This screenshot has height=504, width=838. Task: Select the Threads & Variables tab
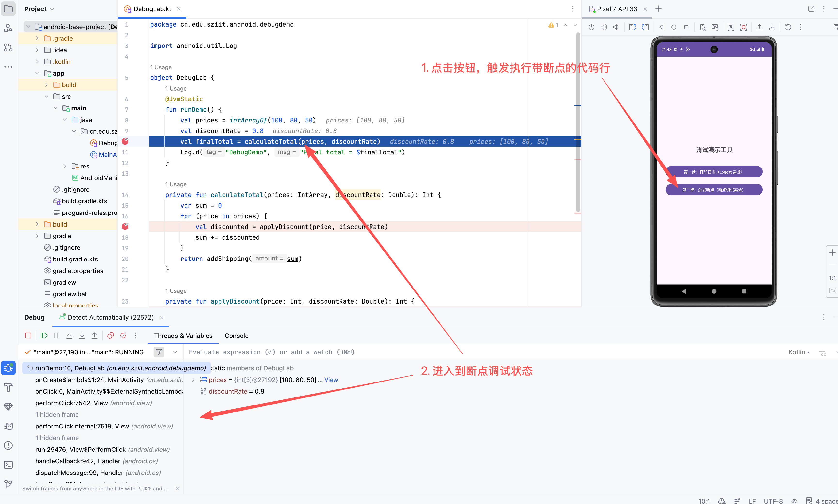(183, 336)
